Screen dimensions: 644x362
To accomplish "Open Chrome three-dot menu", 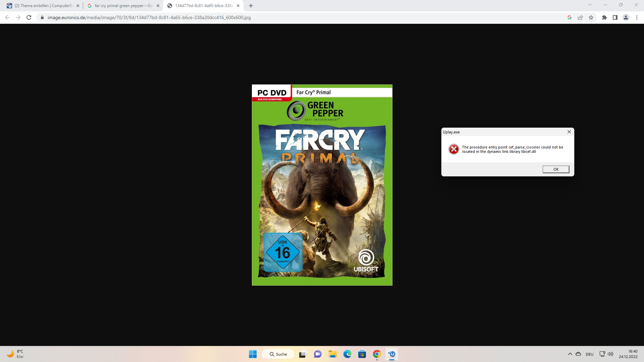I will coord(637,17).
